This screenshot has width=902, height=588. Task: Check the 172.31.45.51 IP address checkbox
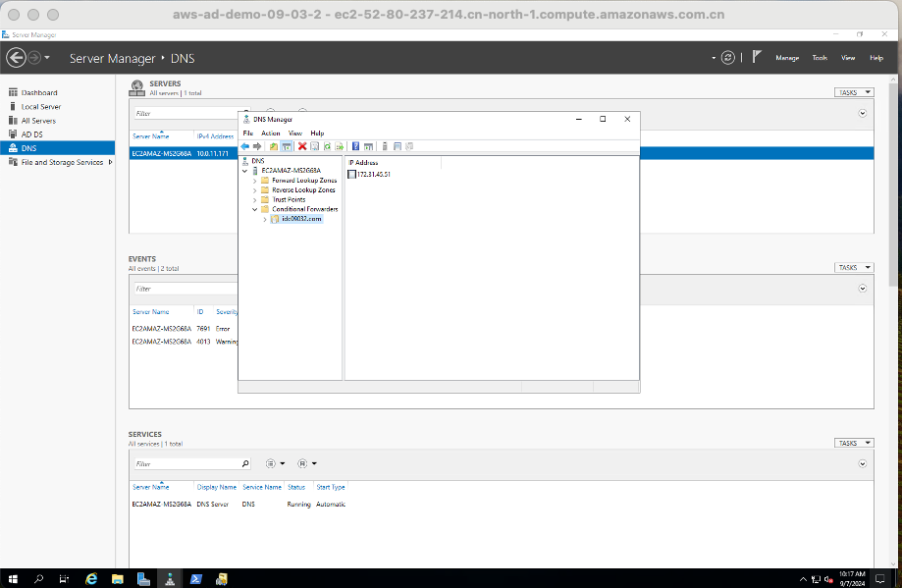pos(351,174)
